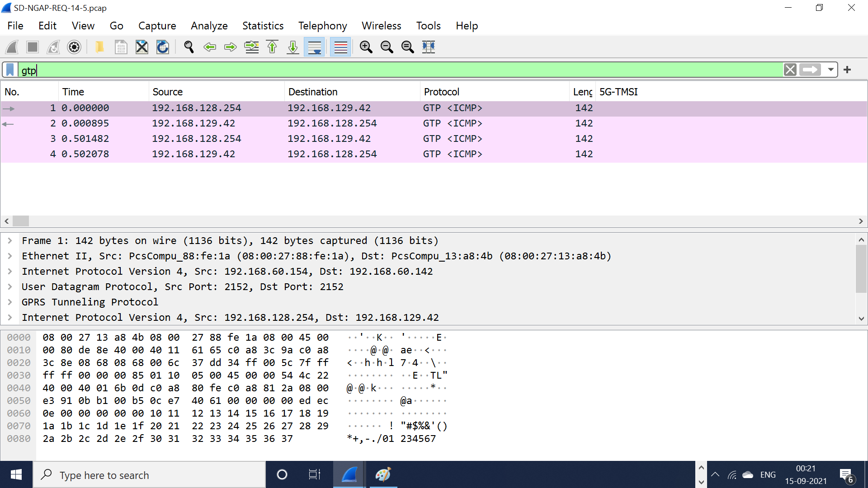Open the Telephony menu
This screenshot has height=488, width=868.
[x=322, y=26]
